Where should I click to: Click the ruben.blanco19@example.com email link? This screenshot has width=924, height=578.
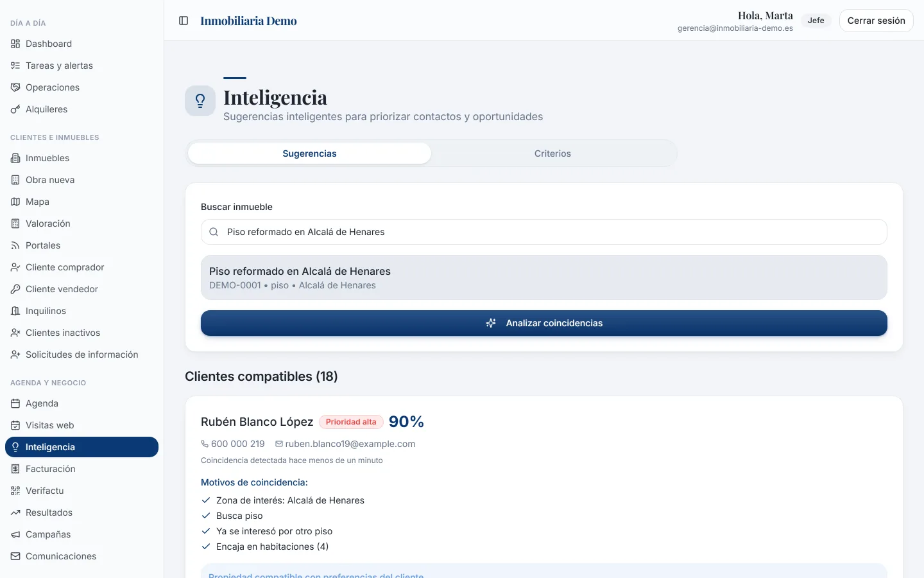pyautogui.click(x=350, y=444)
